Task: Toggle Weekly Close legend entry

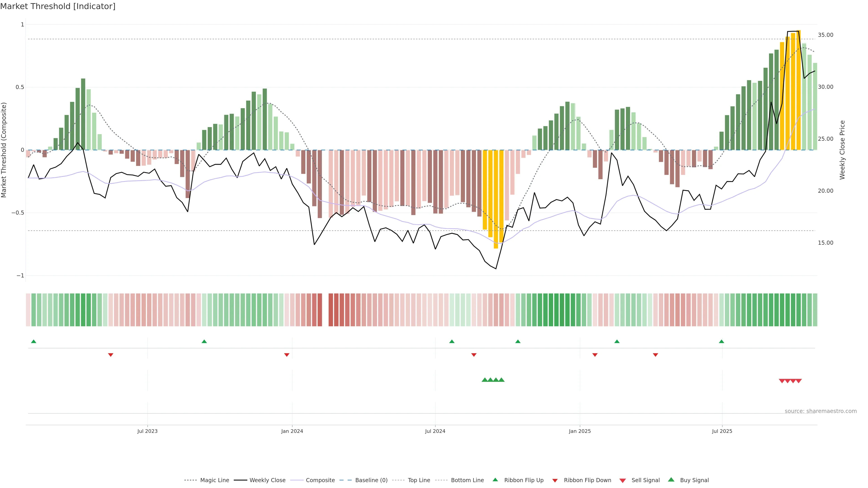Action: 267,480
